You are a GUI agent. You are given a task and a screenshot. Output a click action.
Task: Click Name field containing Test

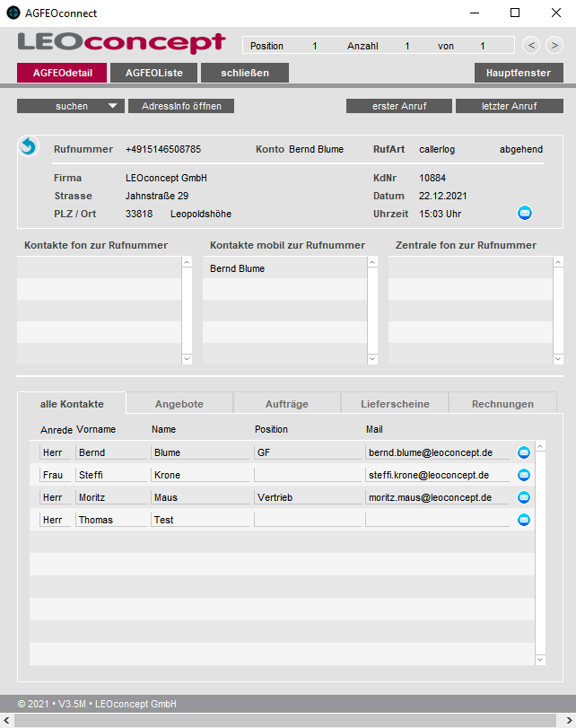coord(200,520)
